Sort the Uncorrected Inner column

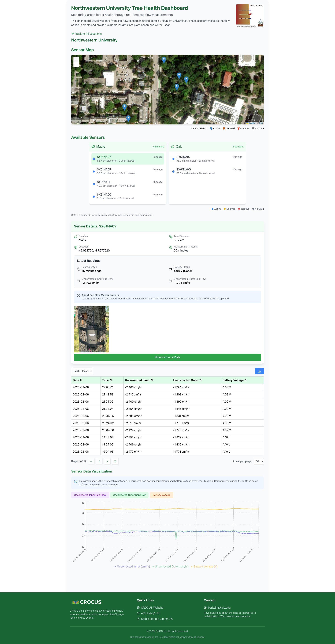click(x=138, y=380)
